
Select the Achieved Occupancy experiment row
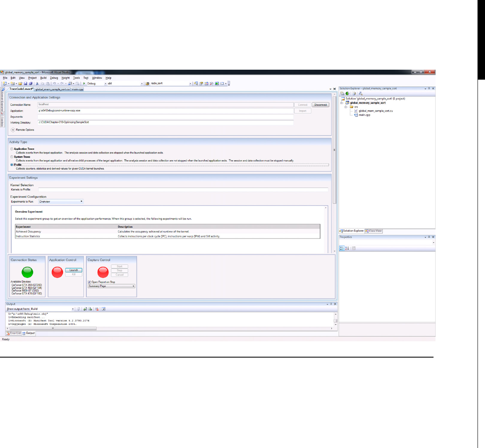pos(168,231)
